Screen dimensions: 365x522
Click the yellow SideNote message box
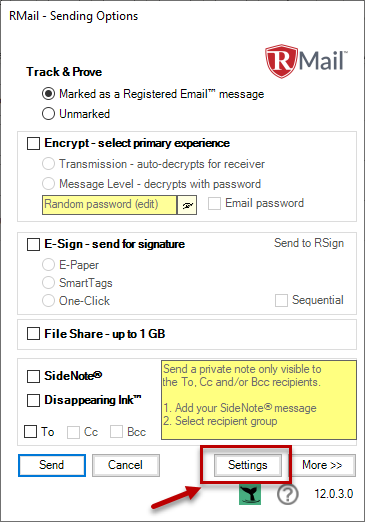pos(259,400)
